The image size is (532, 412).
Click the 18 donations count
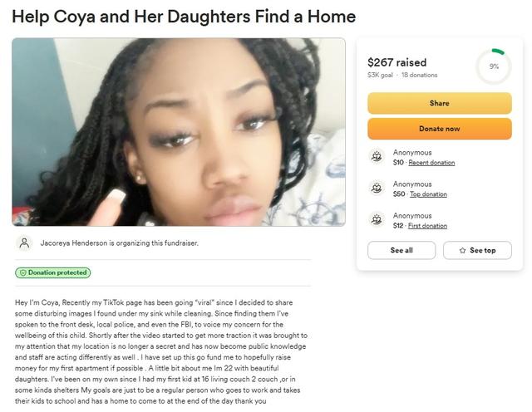tap(420, 76)
